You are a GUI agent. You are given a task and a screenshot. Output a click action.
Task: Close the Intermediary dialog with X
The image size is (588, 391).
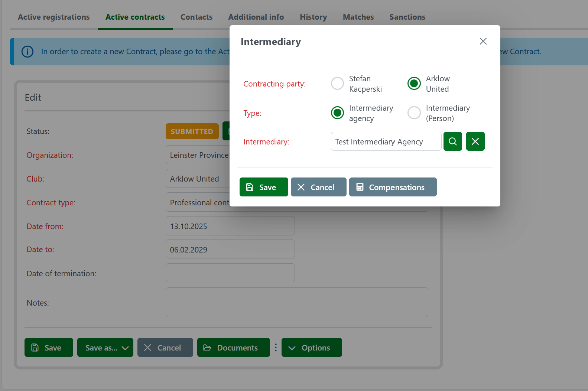click(483, 41)
